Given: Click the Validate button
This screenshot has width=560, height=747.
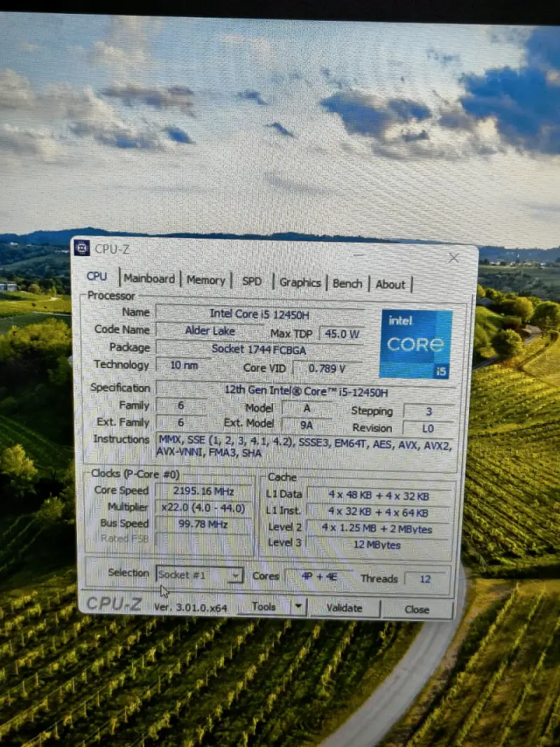Looking at the screenshot, I should 344,608.
